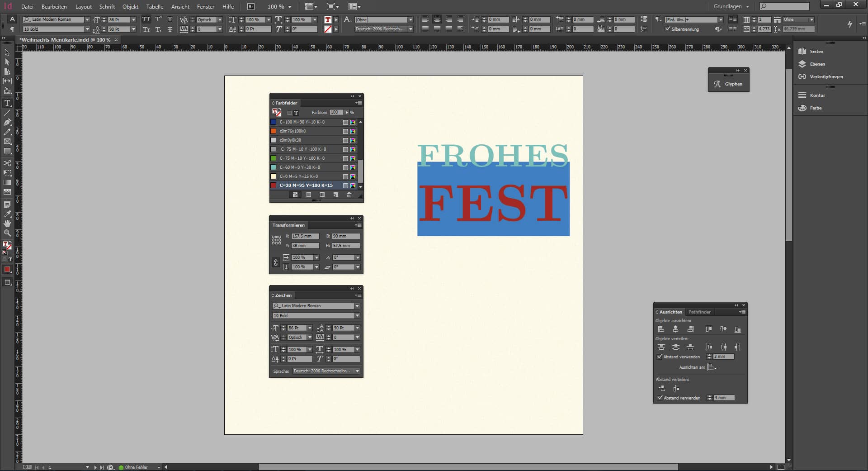Open the Schrift menu

(x=107, y=7)
